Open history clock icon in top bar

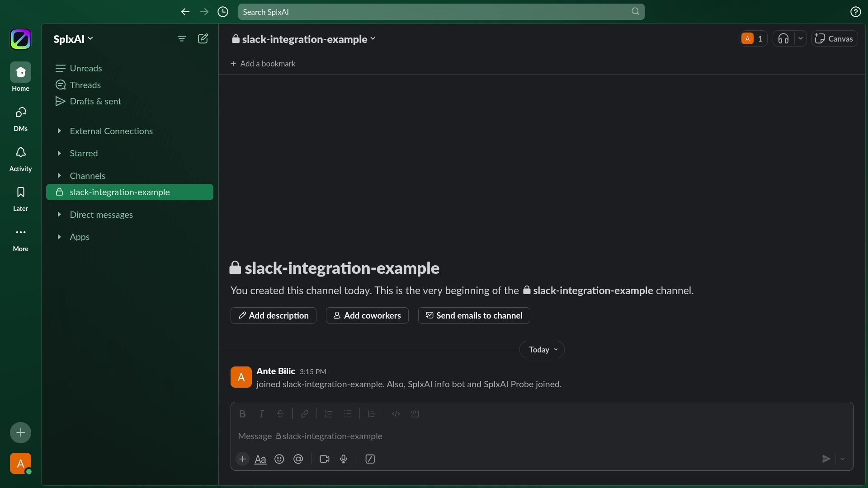pos(223,12)
